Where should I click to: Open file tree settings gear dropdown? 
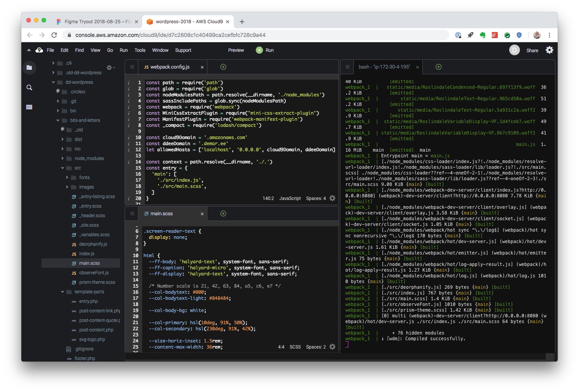111,67
